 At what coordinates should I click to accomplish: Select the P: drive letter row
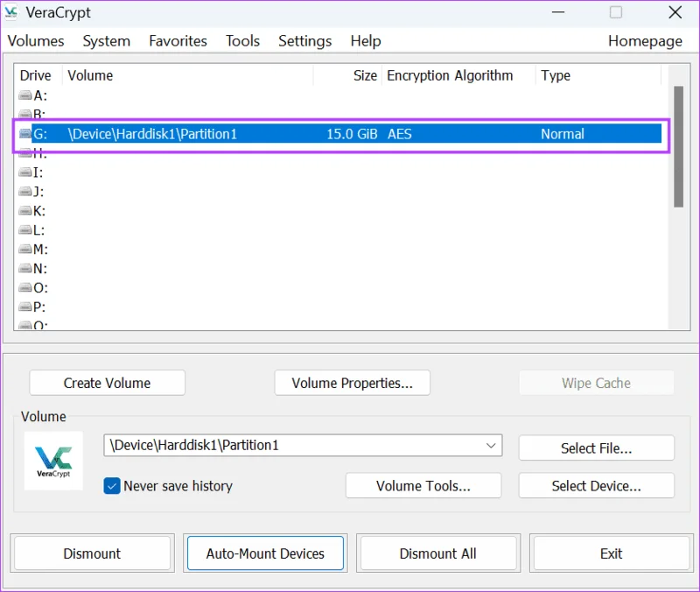(341, 307)
